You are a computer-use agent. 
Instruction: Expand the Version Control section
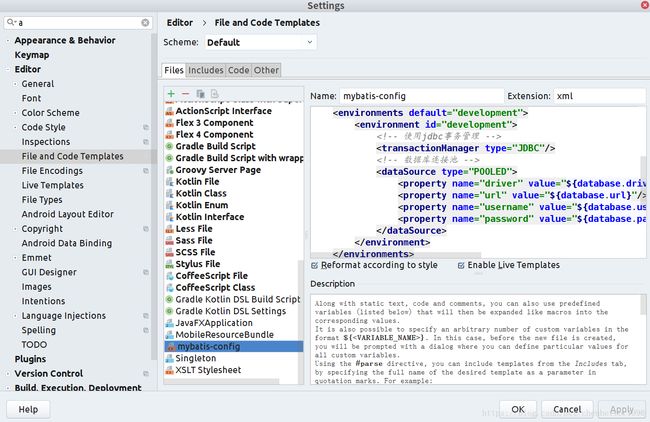pyautogui.click(x=8, y=373)
